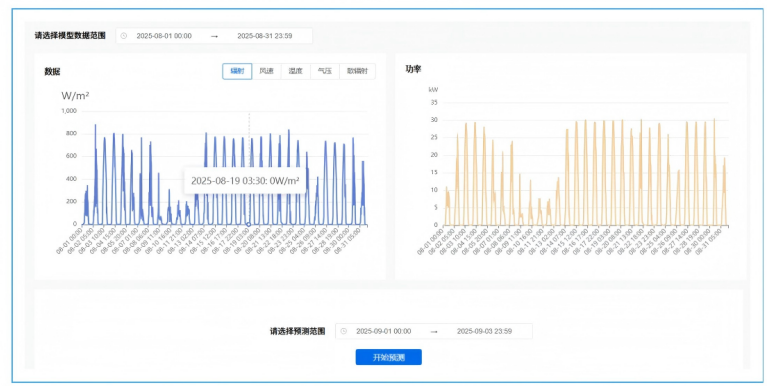Click the 30 y-axis label in power chart
Screen dimensions: 767x386
pos(434,120)
